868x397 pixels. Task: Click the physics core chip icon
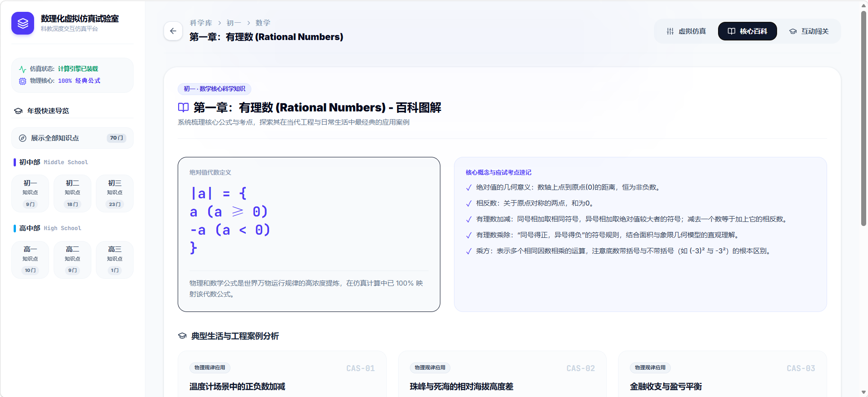click(x=22, y=81)
